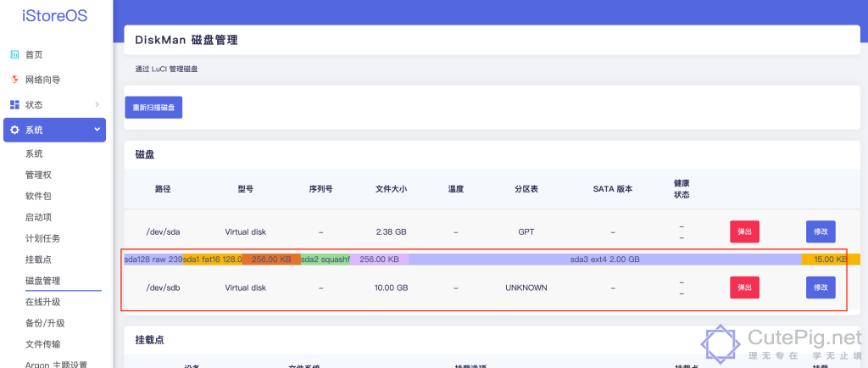Select the sda2 squashfs partition segment

click(x=325, y=259)
